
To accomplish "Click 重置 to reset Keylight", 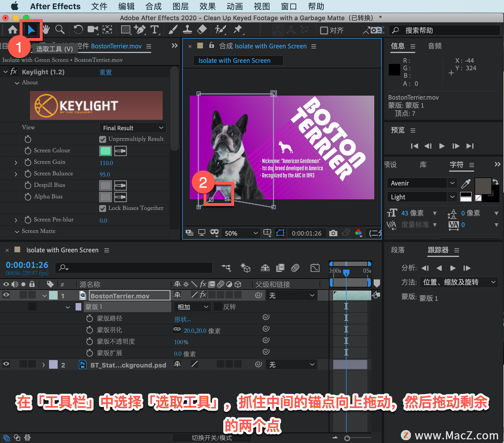I will (x=106, y=72).
